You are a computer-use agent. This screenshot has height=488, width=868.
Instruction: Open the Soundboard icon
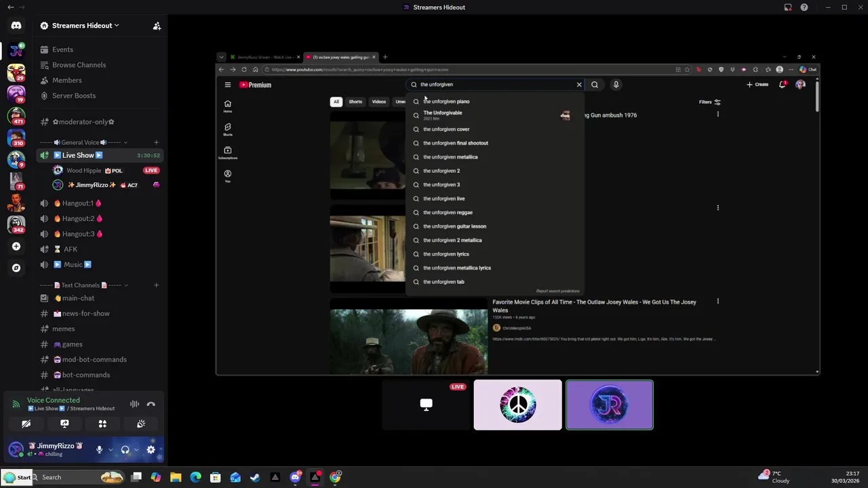pyautogui.click(x=141, y=424)
